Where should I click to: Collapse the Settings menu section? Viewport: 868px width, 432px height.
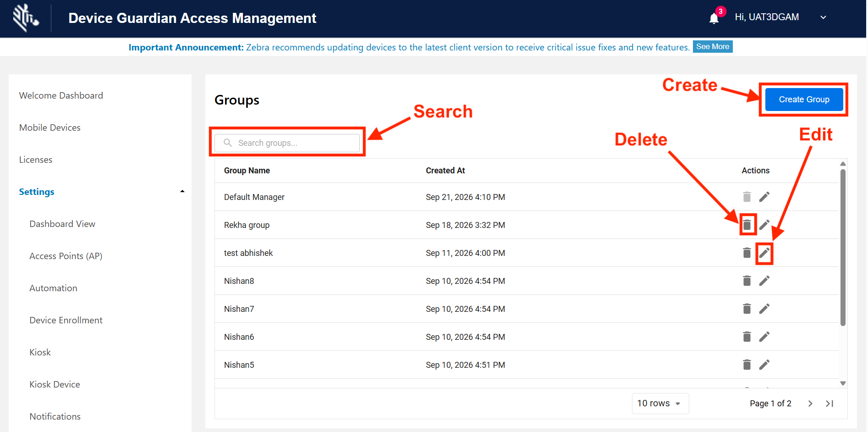pos(182,191)
